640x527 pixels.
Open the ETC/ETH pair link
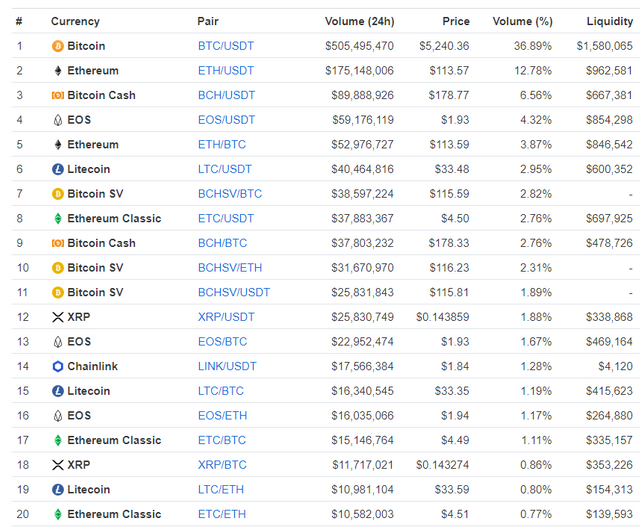click(222, 514)
